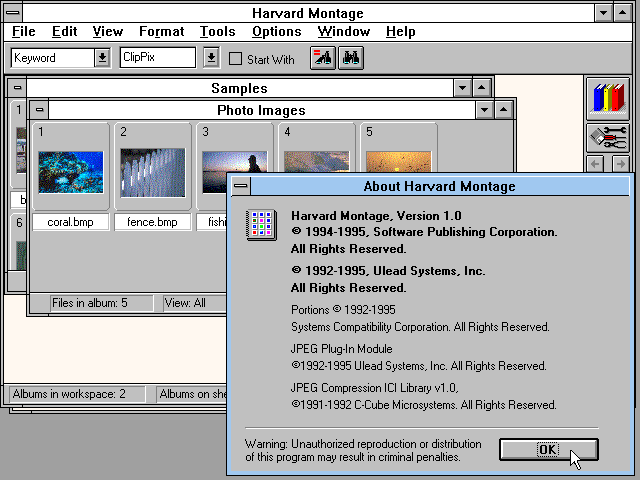
Task: Click the ClipPix text input field
Action: click(158, 58)
